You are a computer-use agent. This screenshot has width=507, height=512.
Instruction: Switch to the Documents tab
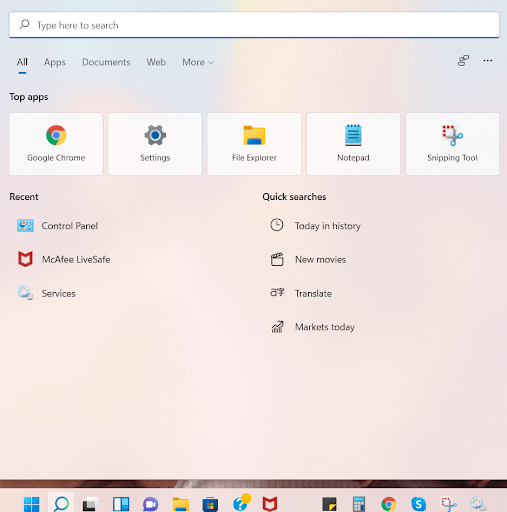pyautogui.click(x=106, y=62)
